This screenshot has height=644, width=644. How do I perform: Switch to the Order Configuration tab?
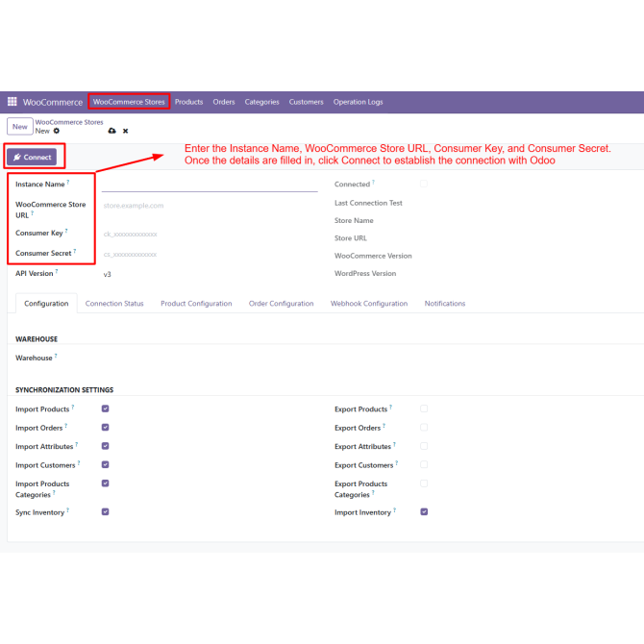pos(282,304)
